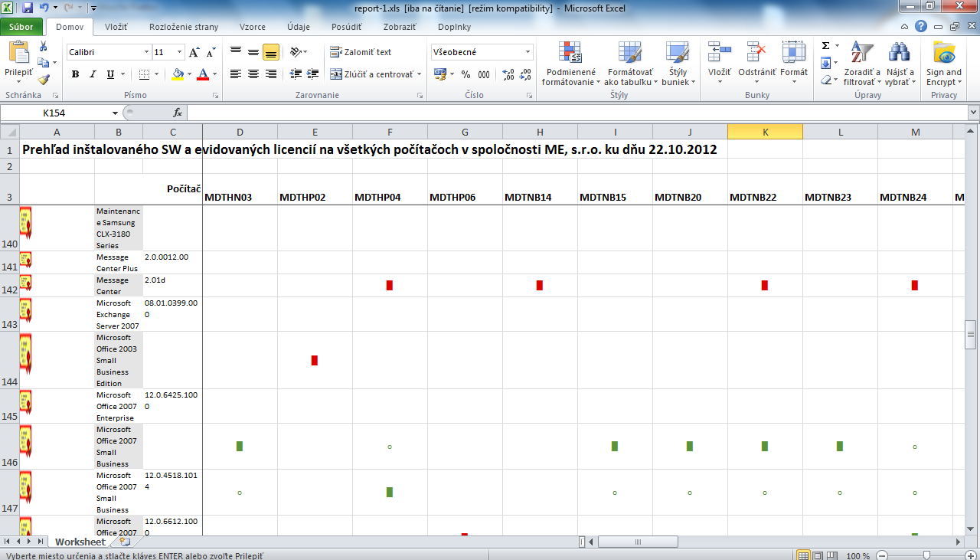Open Formátovať ako tabuľku
The height and width of the screenshot is (560, 980).
pos(630,64)
